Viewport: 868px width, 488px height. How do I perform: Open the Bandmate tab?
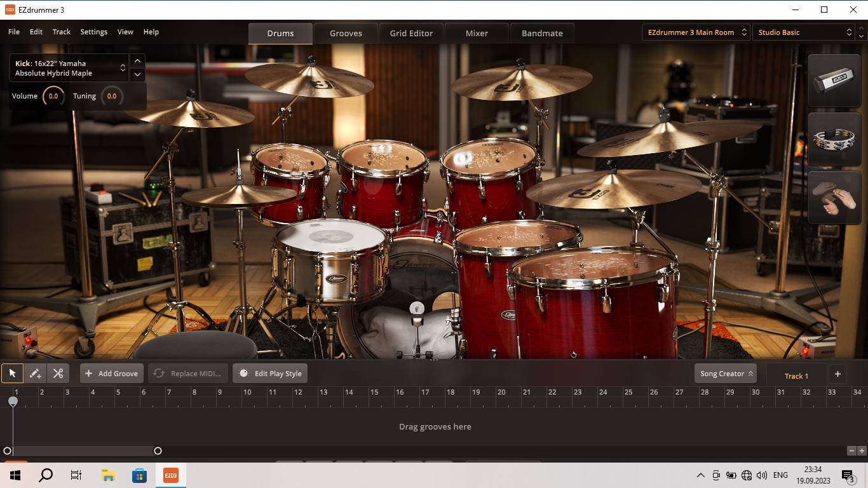[542, 34]
